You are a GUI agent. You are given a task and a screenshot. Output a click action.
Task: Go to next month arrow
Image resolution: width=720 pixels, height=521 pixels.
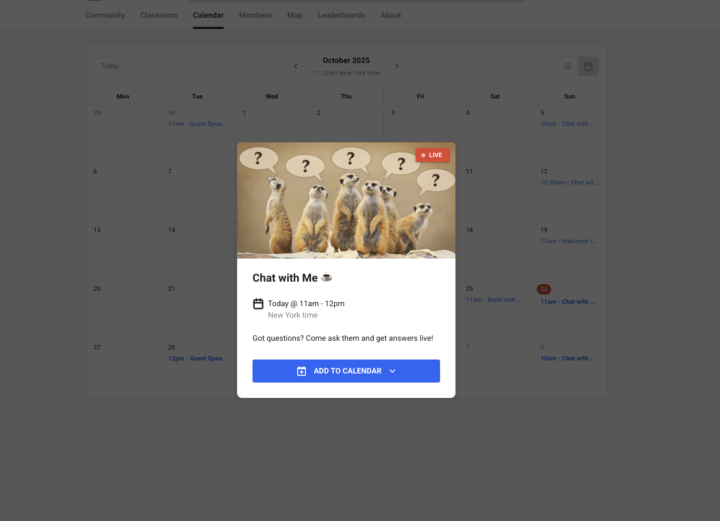click(397, 67)
